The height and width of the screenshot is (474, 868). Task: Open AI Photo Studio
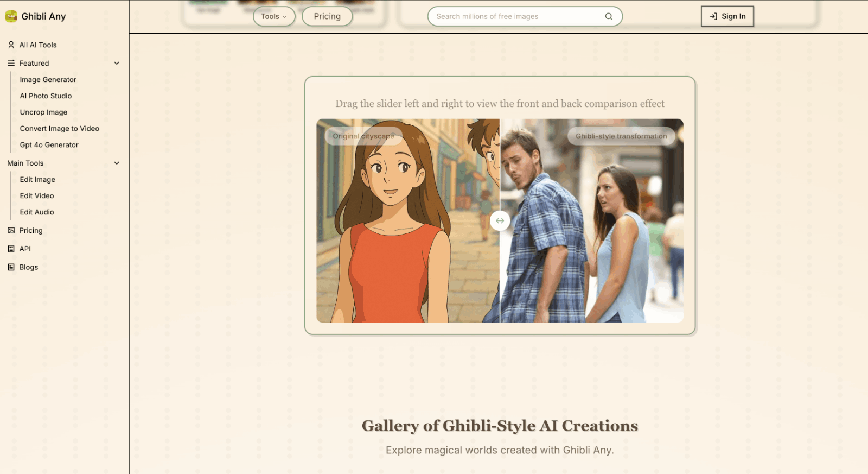(46, 96)
